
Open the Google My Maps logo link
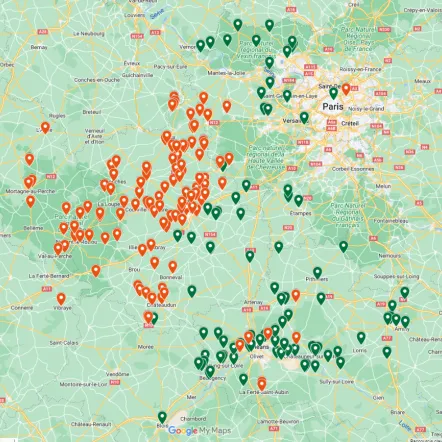[x=199, y=430]
